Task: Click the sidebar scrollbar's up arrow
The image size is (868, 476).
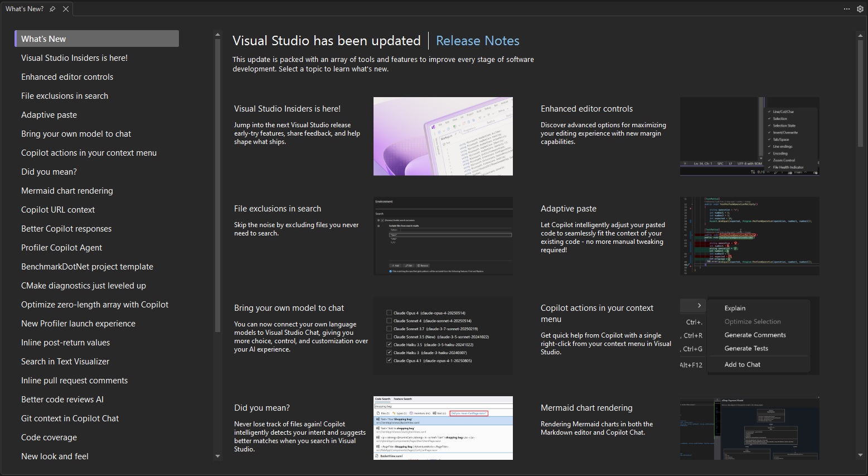Action: [x=217, y=33]
